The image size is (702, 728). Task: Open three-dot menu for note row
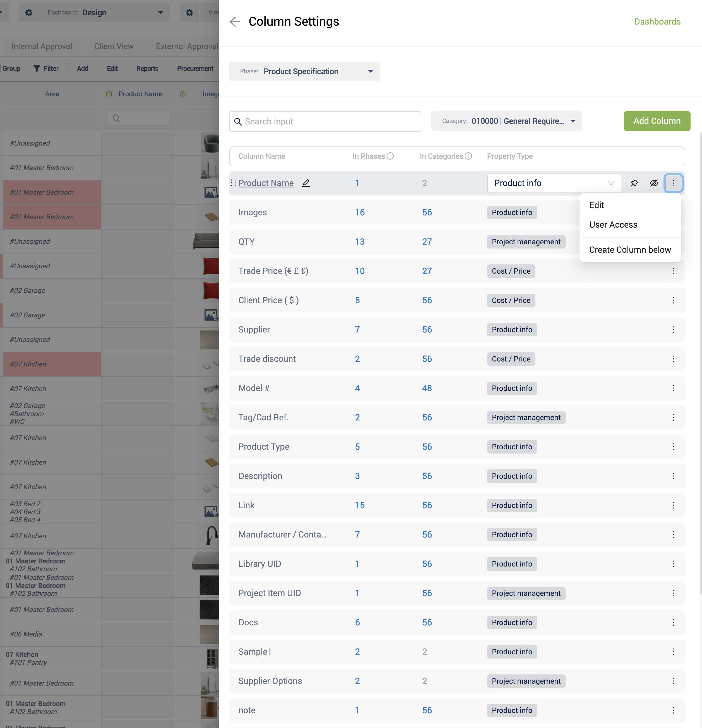pos(673,710)
